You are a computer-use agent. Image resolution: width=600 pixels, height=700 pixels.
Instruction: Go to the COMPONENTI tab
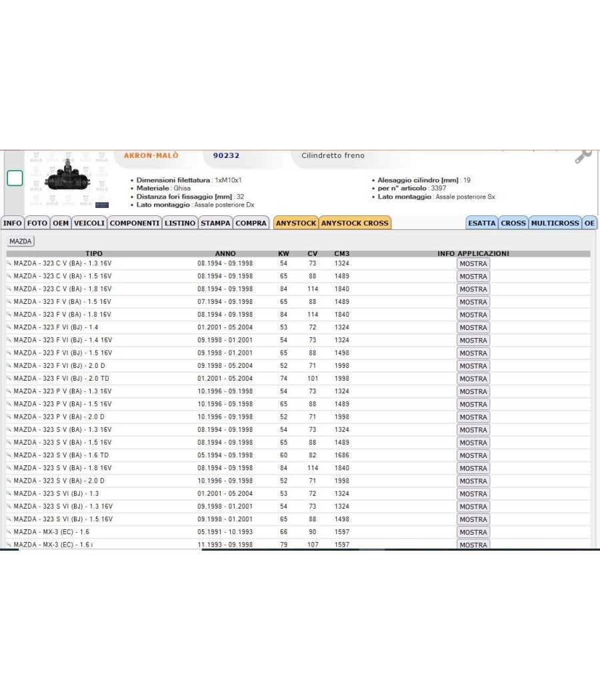[135, 223]
